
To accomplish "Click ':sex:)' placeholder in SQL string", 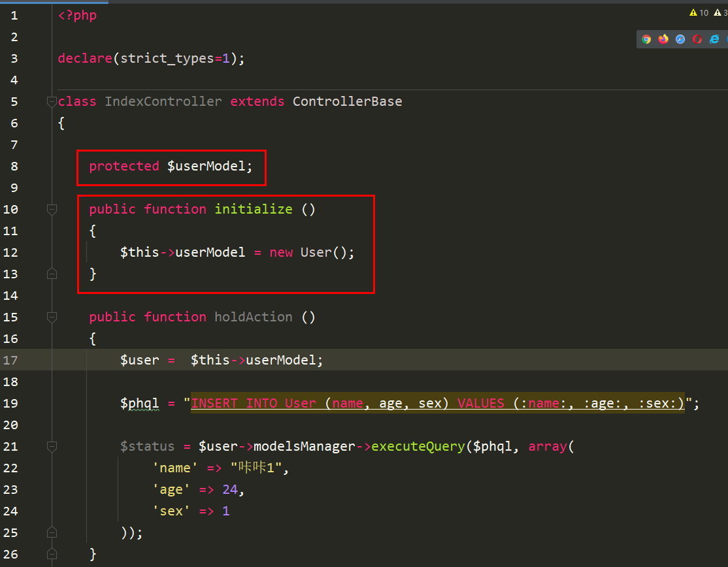I will coord(661,404).
